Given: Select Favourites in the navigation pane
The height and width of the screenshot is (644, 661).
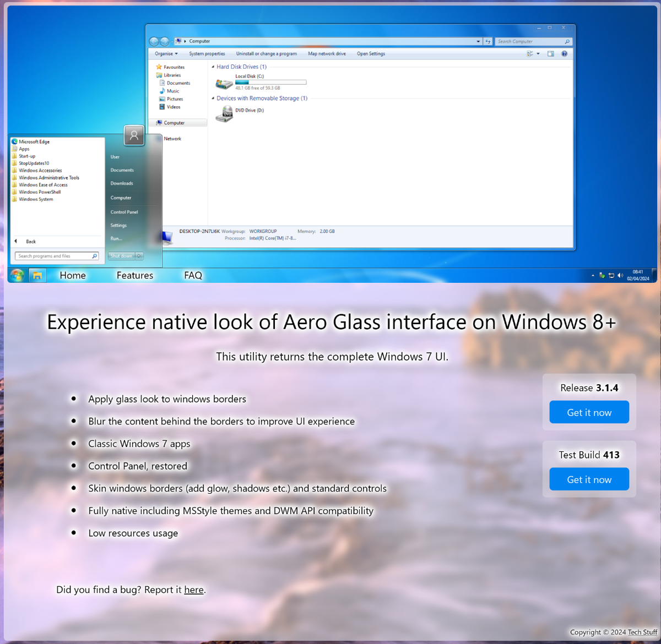Looking at the screenshot, I should (170, 67).
